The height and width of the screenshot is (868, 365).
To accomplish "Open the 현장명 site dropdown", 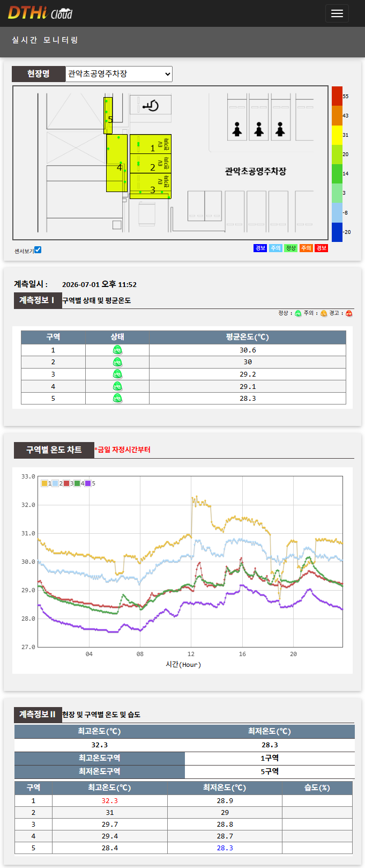I will (119, 74).
